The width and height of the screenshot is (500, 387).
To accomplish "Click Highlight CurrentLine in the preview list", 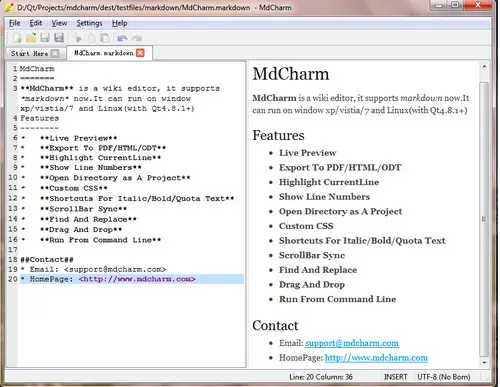I will (x=329, y=182).
